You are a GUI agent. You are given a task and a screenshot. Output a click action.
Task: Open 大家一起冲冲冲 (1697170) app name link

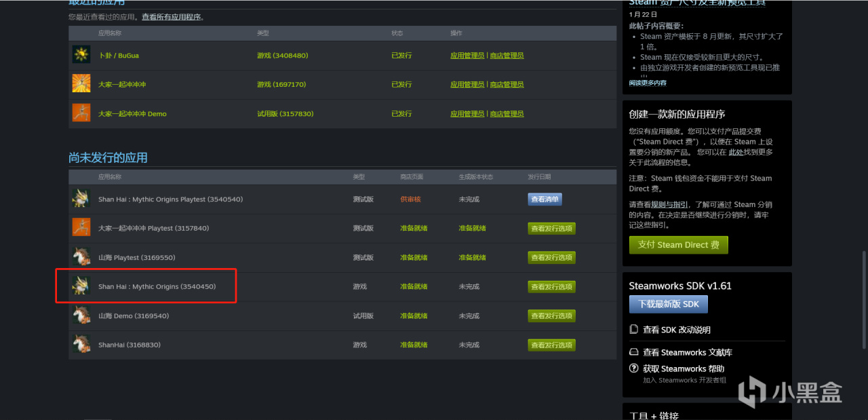pyautogui.click(x=122, y=85)
